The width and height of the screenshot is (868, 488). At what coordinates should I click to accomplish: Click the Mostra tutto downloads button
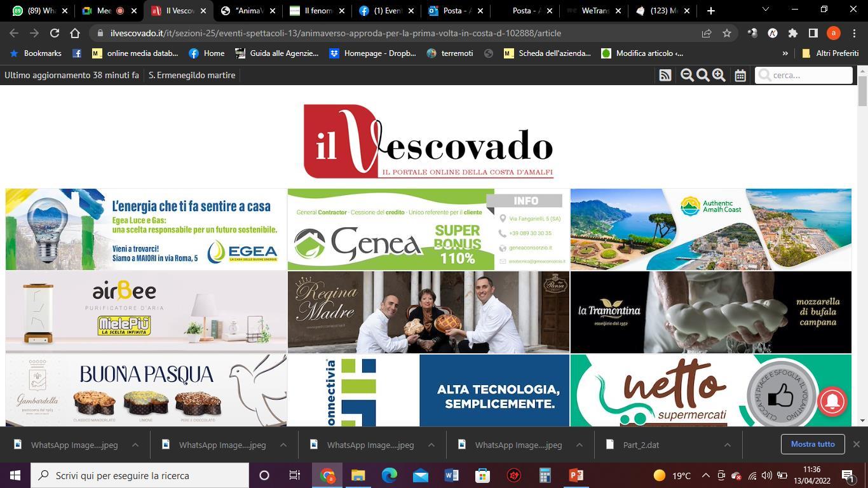(813, 444)
